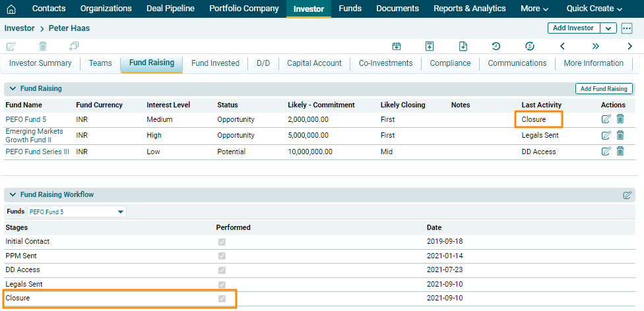Open the Emerging Markets Growth Fund II link
Screen dimensions: 644x311
tap(34, 135)
